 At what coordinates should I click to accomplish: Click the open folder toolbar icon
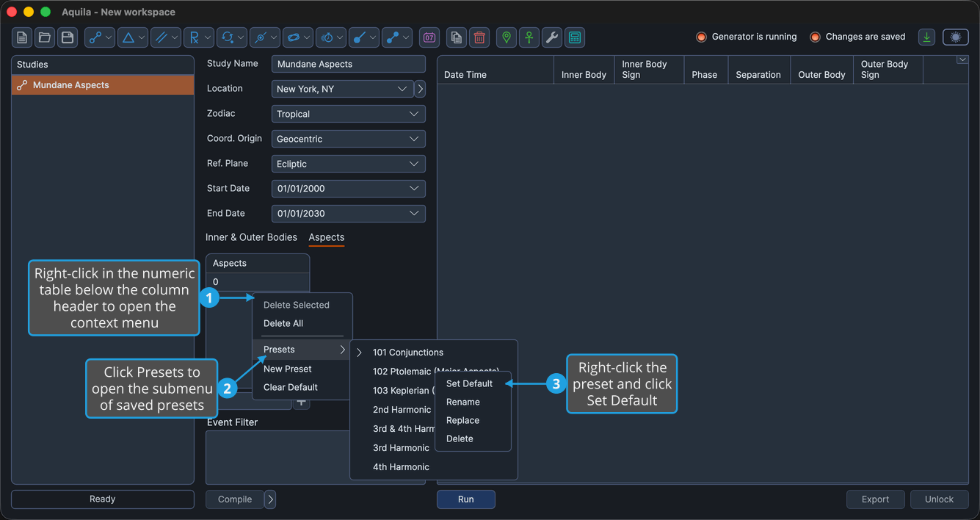(45, 37)
